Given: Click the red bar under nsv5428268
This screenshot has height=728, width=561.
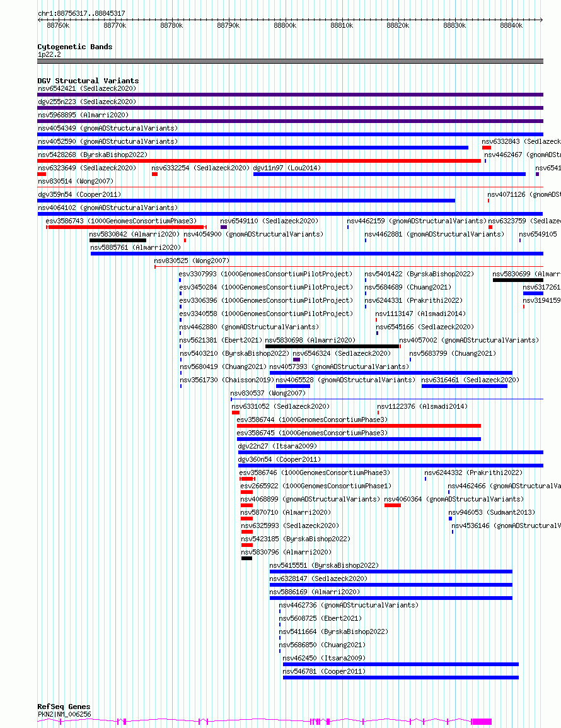Looking at the screenshot, I should (259, 161).
